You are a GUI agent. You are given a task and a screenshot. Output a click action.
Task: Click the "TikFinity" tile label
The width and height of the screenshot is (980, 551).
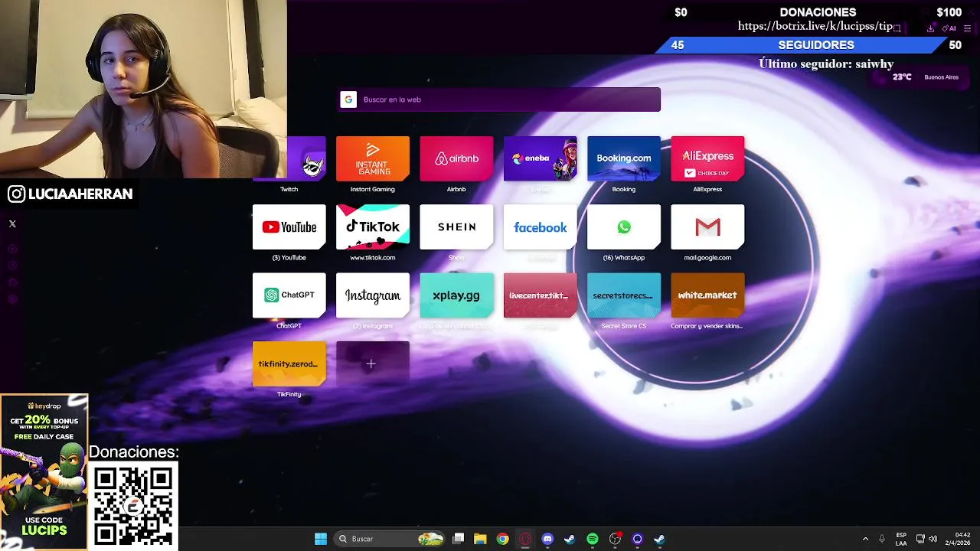coord(289,394)
